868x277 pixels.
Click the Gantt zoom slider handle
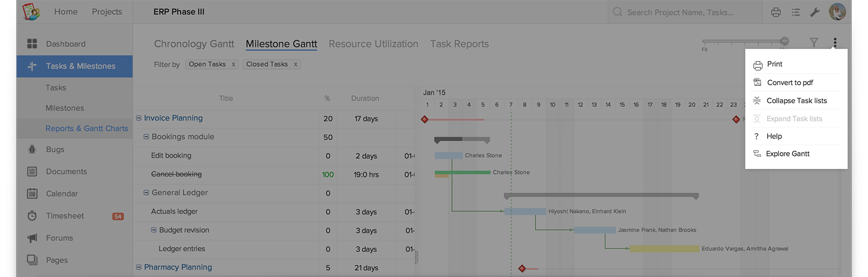(x=784, y=41)
